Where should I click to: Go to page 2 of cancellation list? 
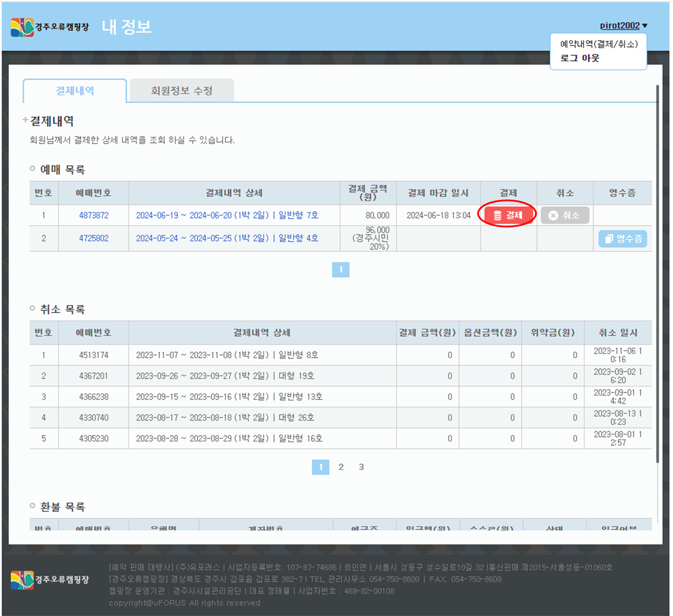click(x=341, y=467)
